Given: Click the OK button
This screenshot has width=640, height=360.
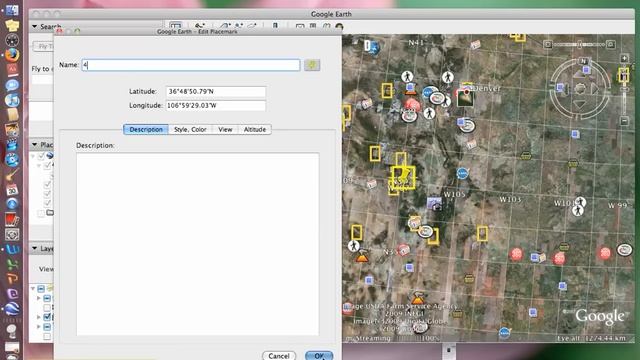Looking at the screenshot, I should (319, 356).
